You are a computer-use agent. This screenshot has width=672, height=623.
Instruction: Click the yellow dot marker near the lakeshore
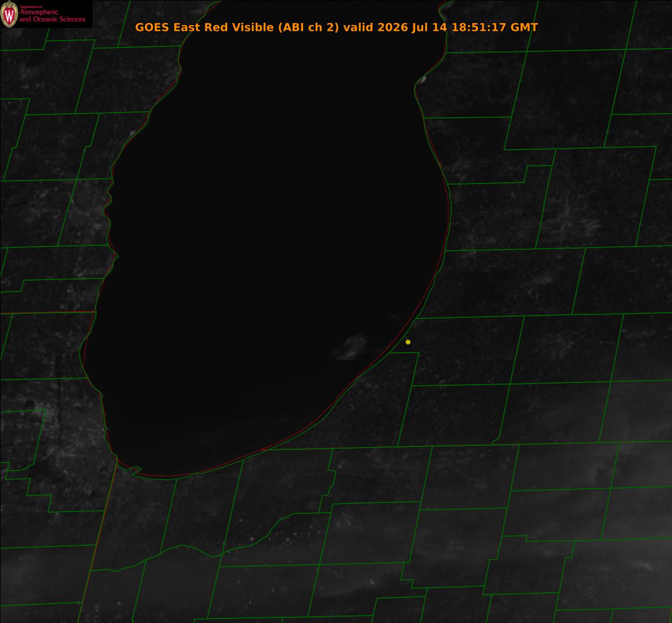click(408, 342)
